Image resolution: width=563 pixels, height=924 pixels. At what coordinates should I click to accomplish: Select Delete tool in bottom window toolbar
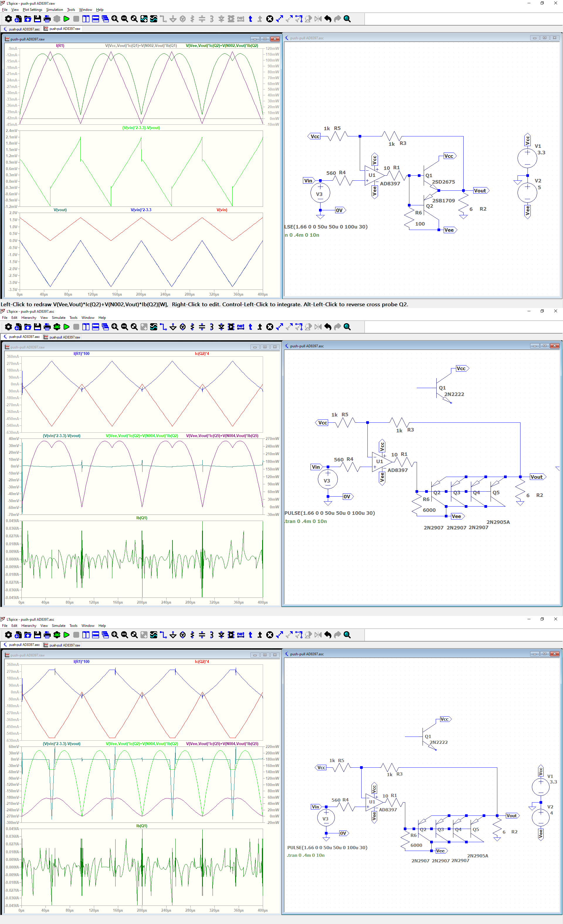point(270,634)
